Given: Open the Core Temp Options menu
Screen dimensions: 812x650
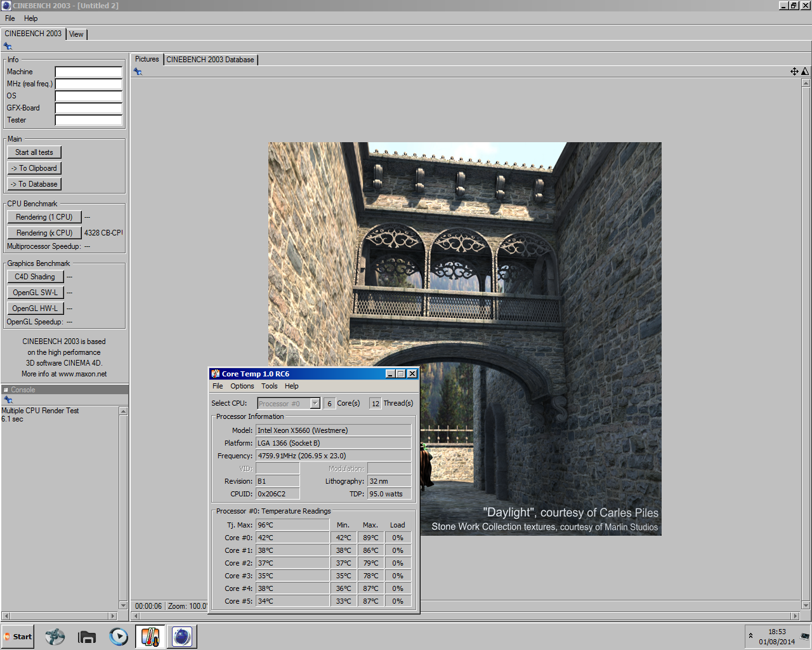Looking at the screenshot, I should pyautogui.click(x=242, y=386).
